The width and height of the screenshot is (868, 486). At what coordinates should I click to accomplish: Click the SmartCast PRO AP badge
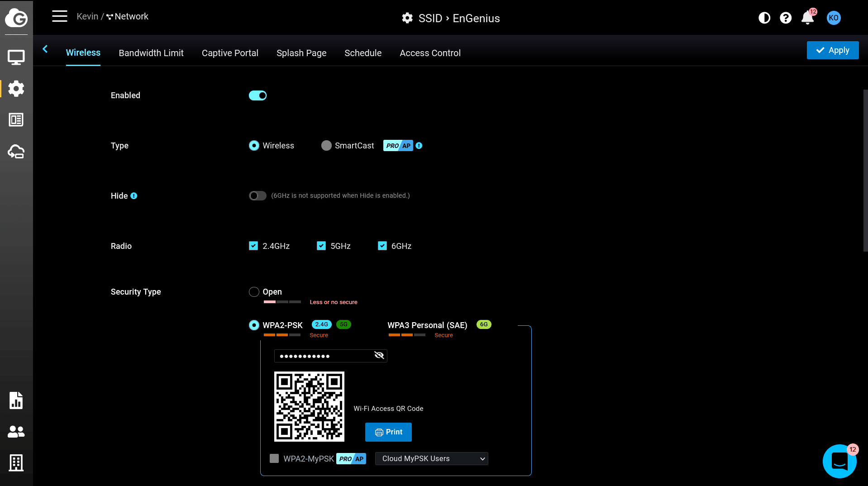(398, 146)
